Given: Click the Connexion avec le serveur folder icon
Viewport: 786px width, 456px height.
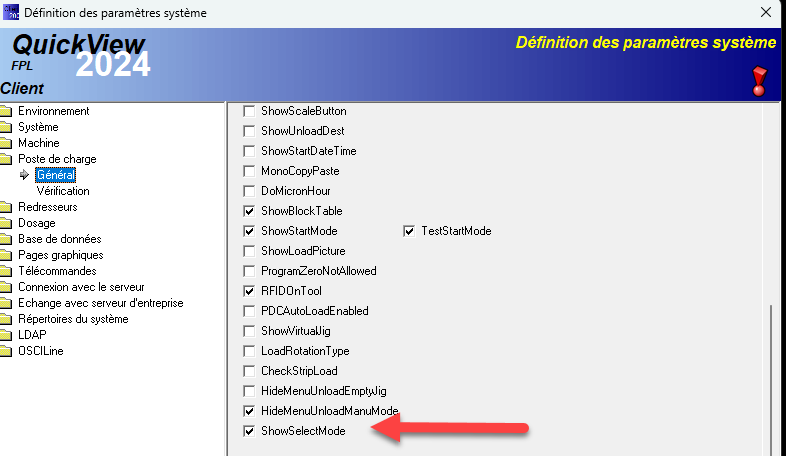Looking at the screenshot, I should pos(6,287).
